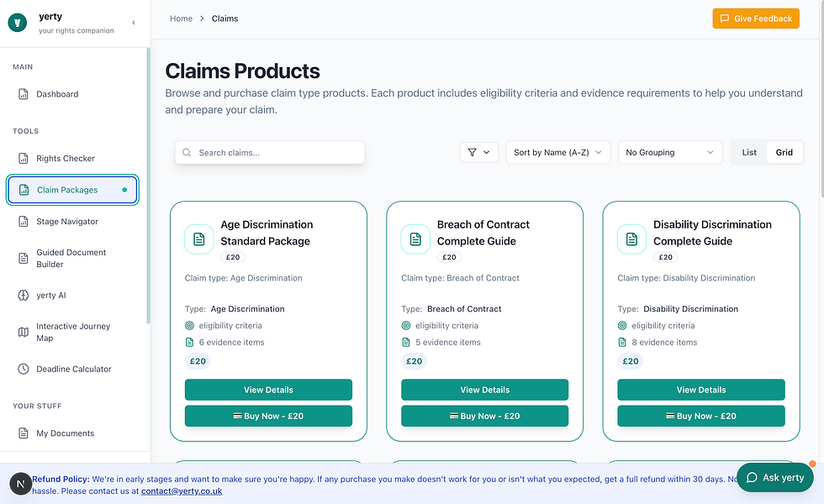The width and height of the screenshot is (824, 504).
Task: Expand the No Grouping dropdown
Action: (670, 152)
